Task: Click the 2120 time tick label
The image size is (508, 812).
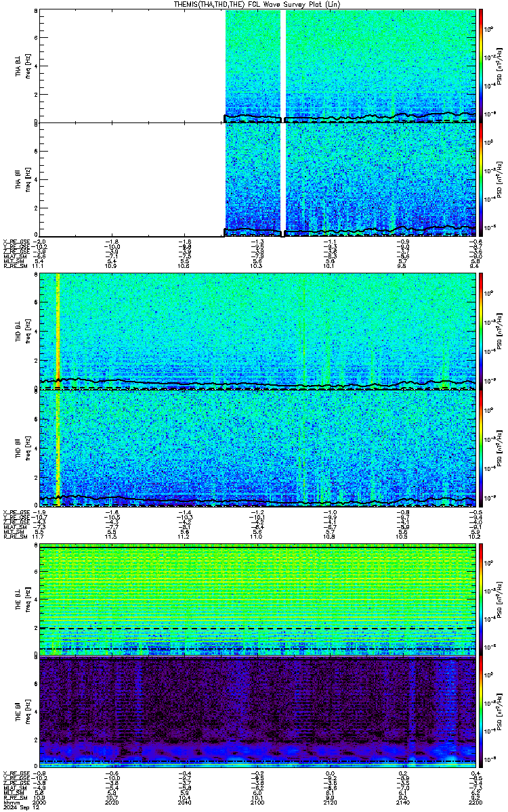Action: click(331, 803)
